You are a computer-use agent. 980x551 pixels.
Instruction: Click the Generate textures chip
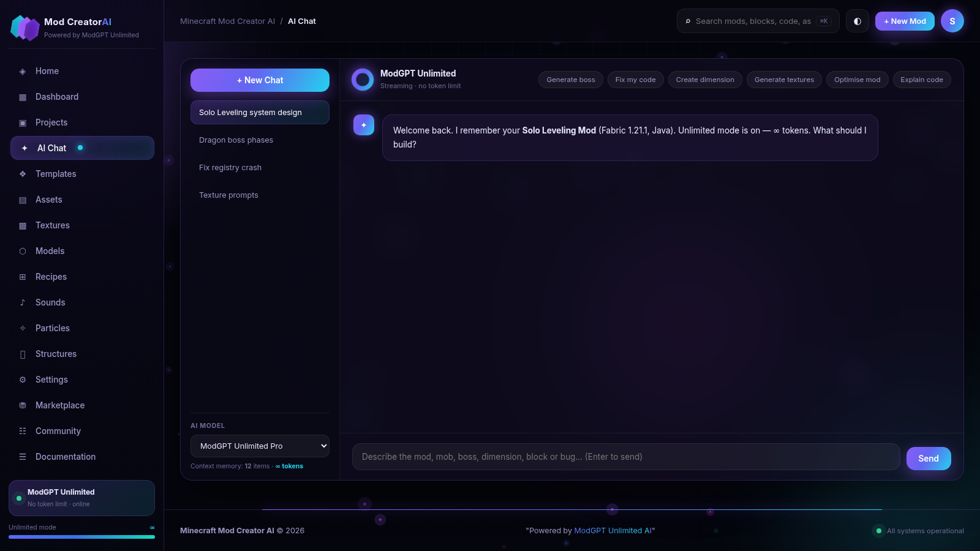784,80
